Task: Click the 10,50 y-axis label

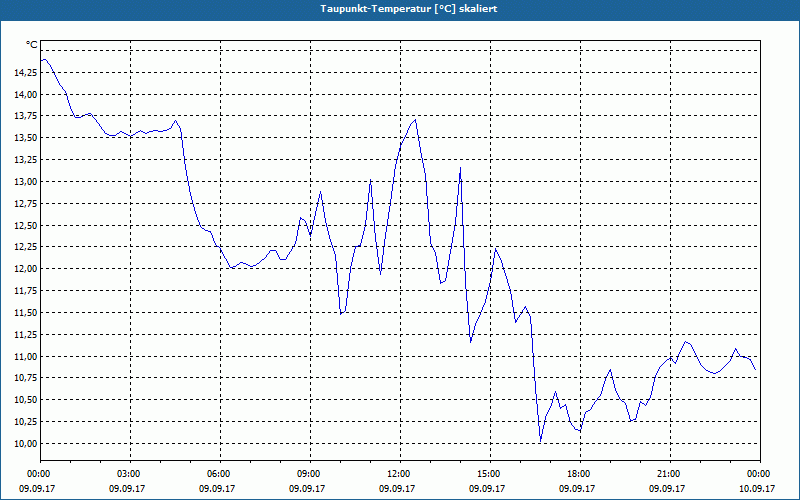Action: (x=26, y=400)
